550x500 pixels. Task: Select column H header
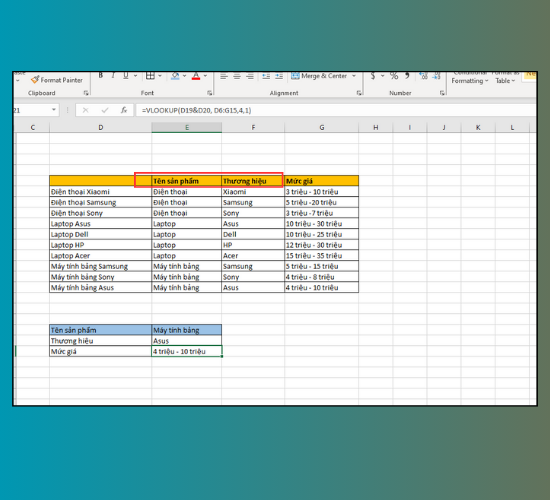[376, 127]
